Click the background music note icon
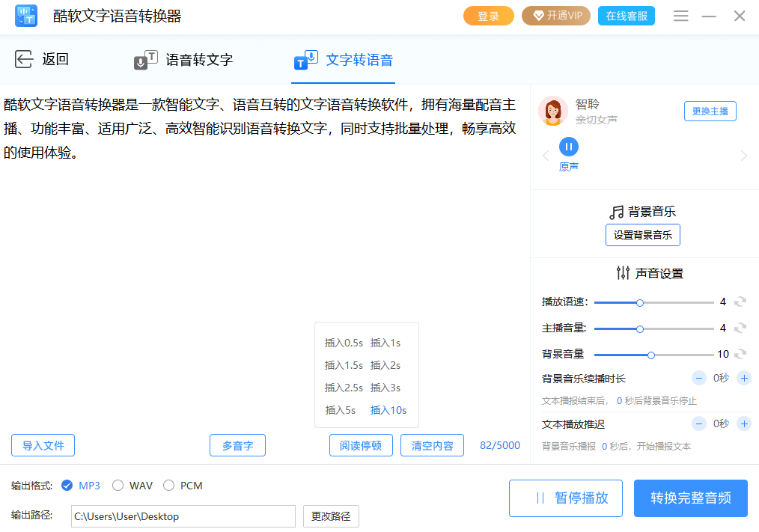This screenshot has width=759, height=532. (x=617, y=212)
